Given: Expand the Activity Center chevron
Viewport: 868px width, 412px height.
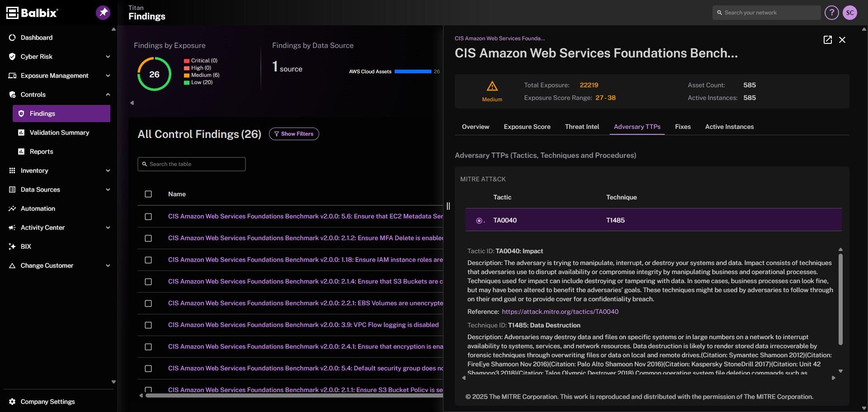Looking at the screenshot, I should (108, 227).
